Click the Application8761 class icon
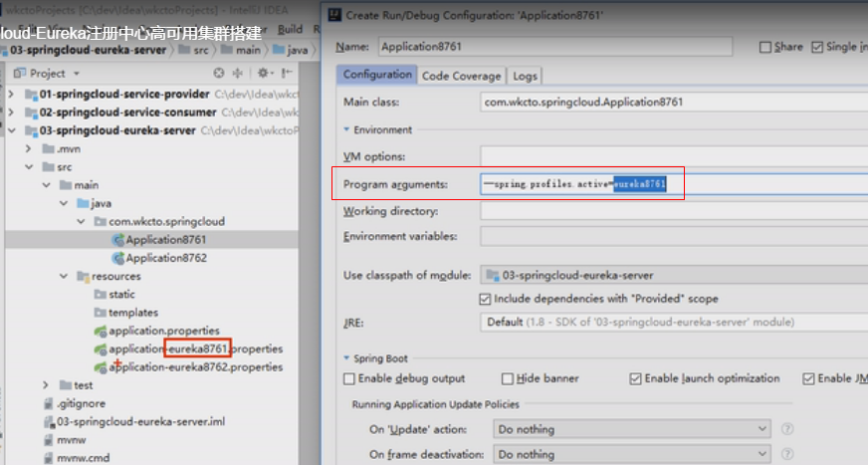Screen dimensions: 868x465 coord(117,240)
